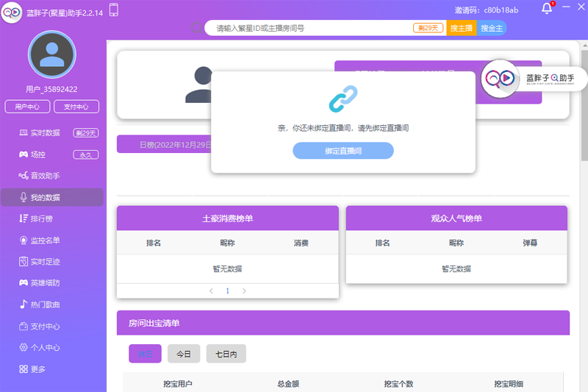Open 排行榜 in the sidebar menu
Viewport: 588px width, 392px height.
40,218
